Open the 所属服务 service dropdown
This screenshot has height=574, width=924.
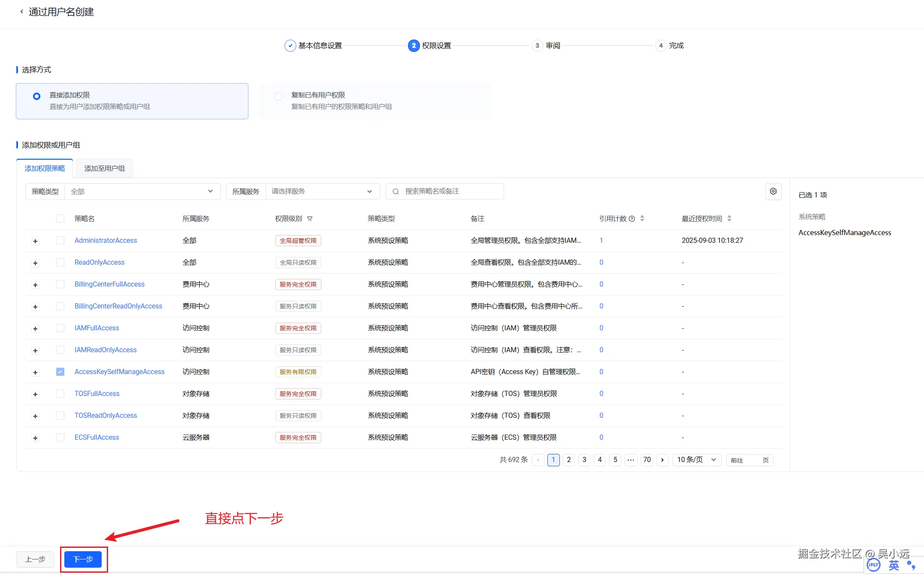322,191
